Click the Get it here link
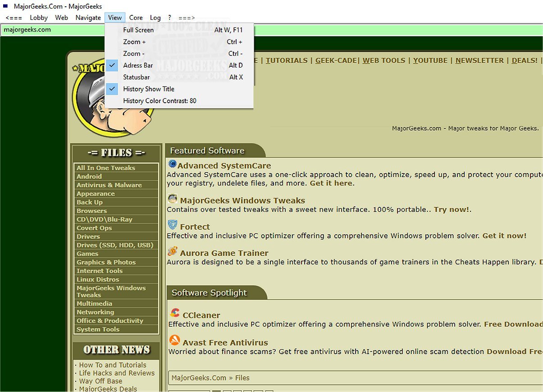 [331, 183]
